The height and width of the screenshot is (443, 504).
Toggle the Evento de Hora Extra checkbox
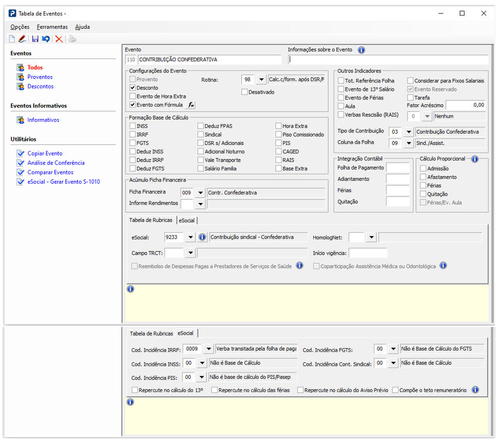[x=132, y=96]
